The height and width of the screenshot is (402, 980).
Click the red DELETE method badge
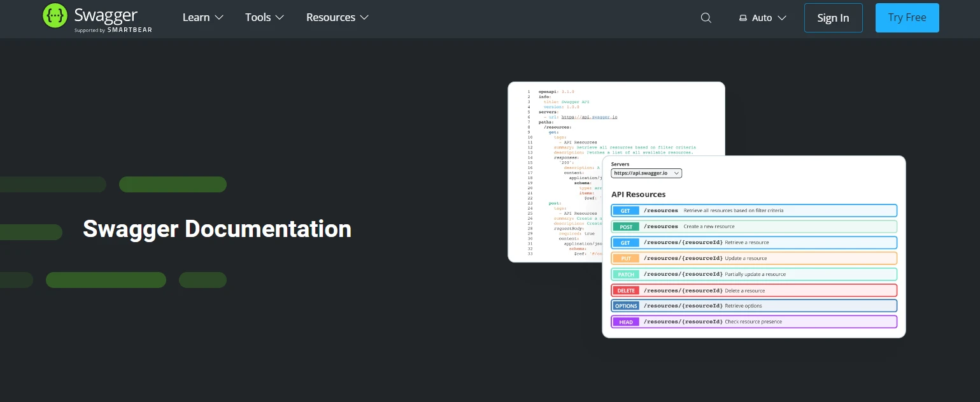pyautogui.click(x=625, y=291)
